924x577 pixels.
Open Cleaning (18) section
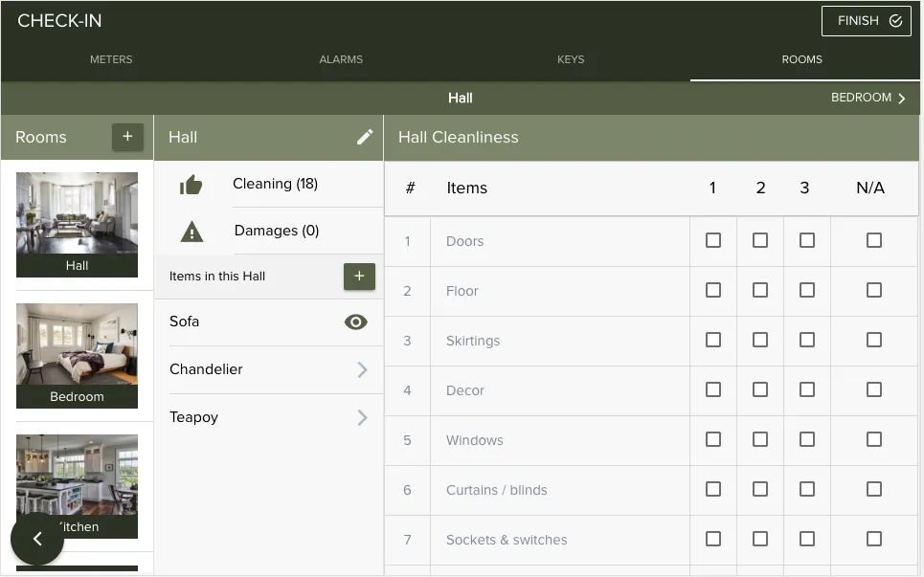click(x=275, y=184)
